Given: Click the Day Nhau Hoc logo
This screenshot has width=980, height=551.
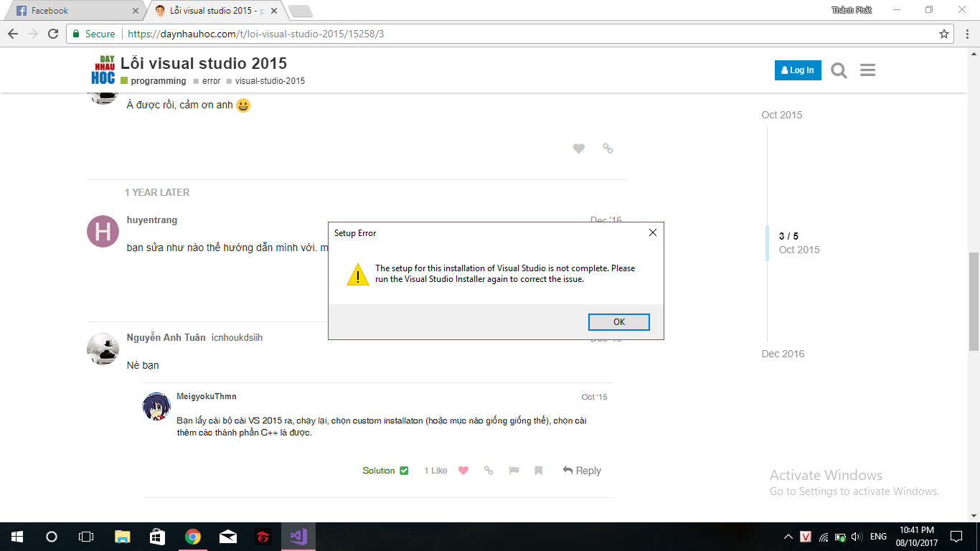Looking at the screenshot, I should (103, 70).
